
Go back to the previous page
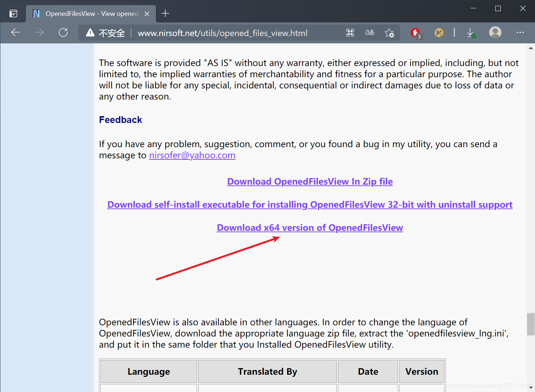click(16, 32)
